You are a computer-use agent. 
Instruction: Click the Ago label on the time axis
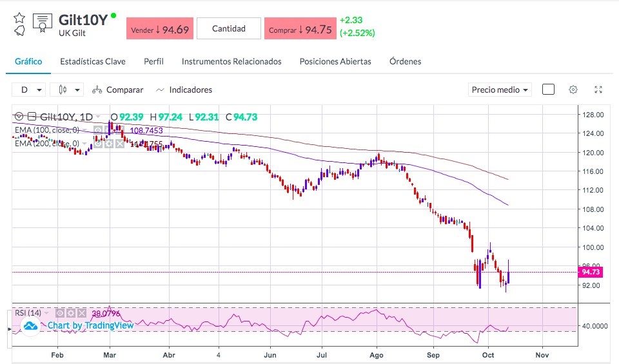(x=376, y=355)
